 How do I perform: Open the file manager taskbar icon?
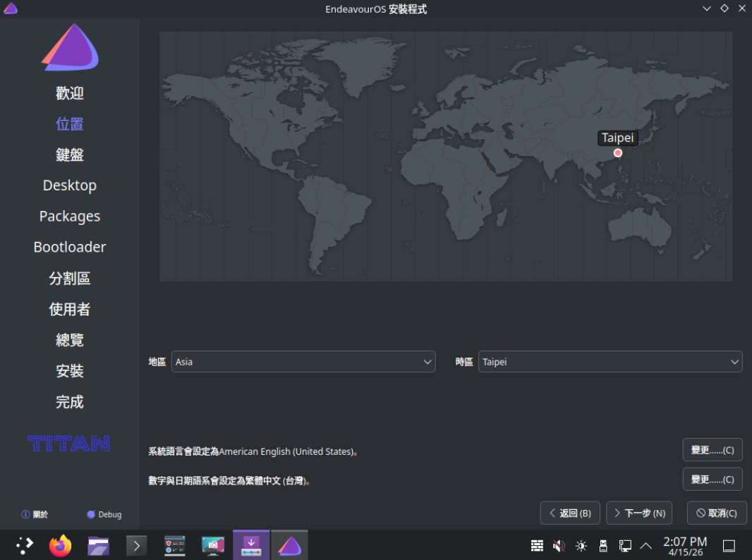pos(99,545)
